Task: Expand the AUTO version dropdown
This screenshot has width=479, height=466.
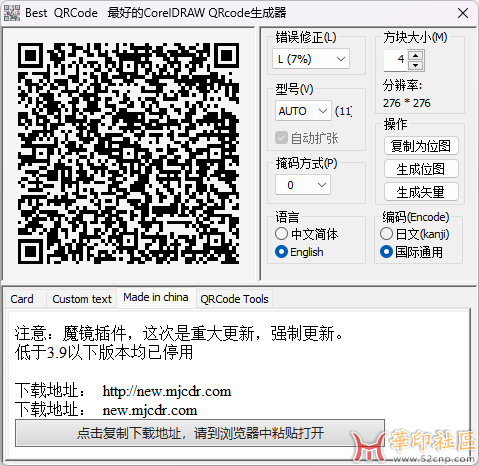Action: coord(303,111)
